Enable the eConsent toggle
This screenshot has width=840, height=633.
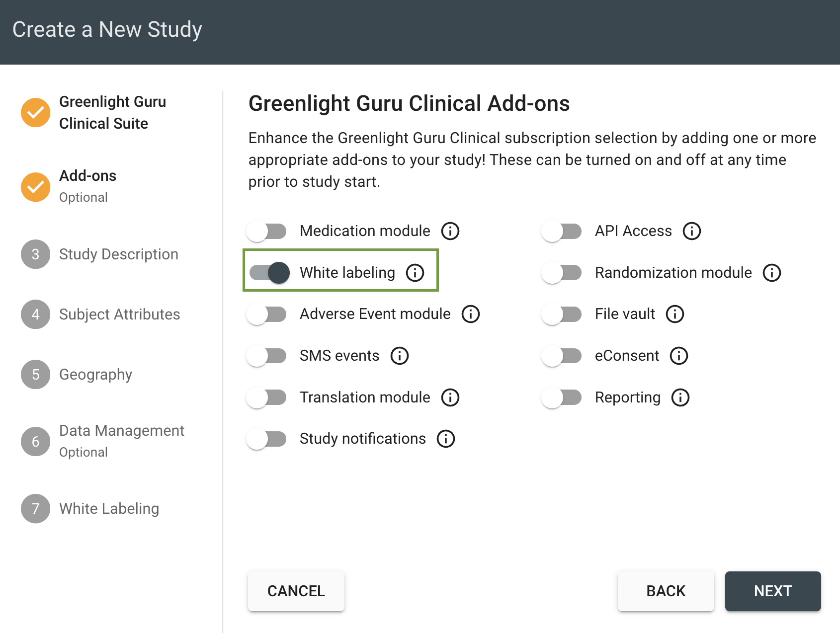(562, 356)
